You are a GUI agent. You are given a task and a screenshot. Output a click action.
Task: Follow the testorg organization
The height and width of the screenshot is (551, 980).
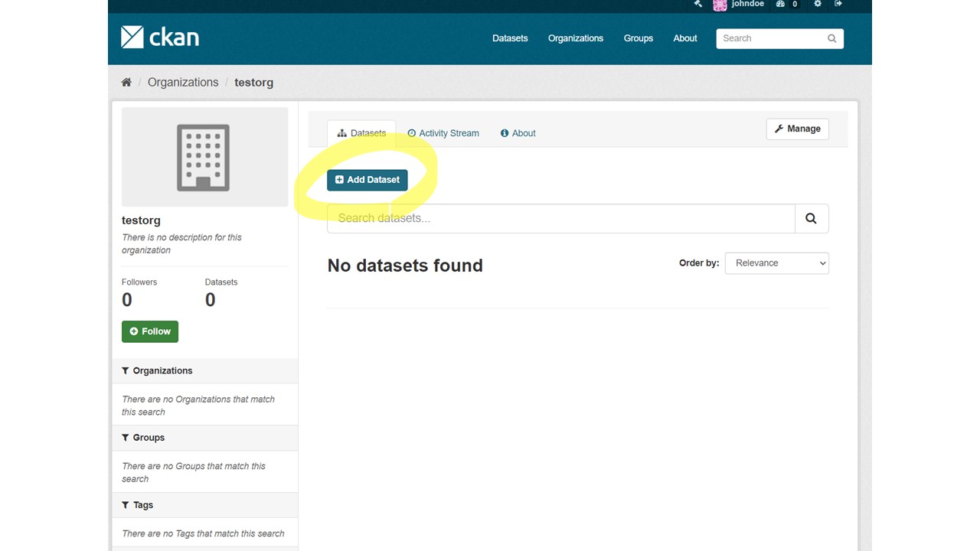(150, 331)
